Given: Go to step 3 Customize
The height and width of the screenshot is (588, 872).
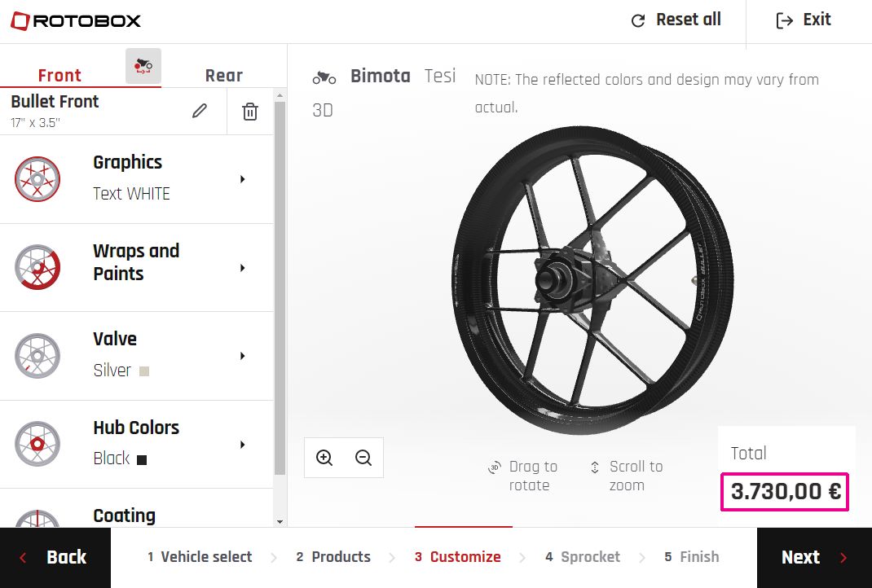Looking at the screenshot, I should click(x=458, y=557).
